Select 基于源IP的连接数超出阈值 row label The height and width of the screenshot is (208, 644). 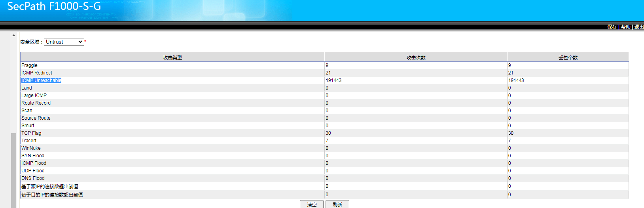50,187
